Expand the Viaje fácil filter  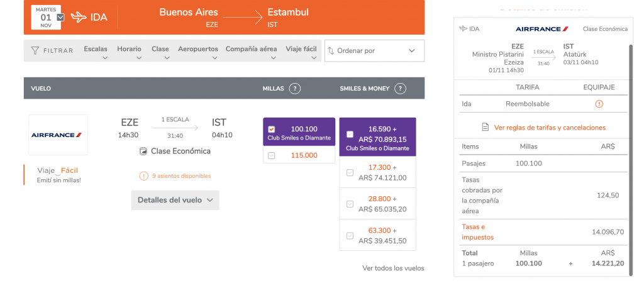[301, 52]
